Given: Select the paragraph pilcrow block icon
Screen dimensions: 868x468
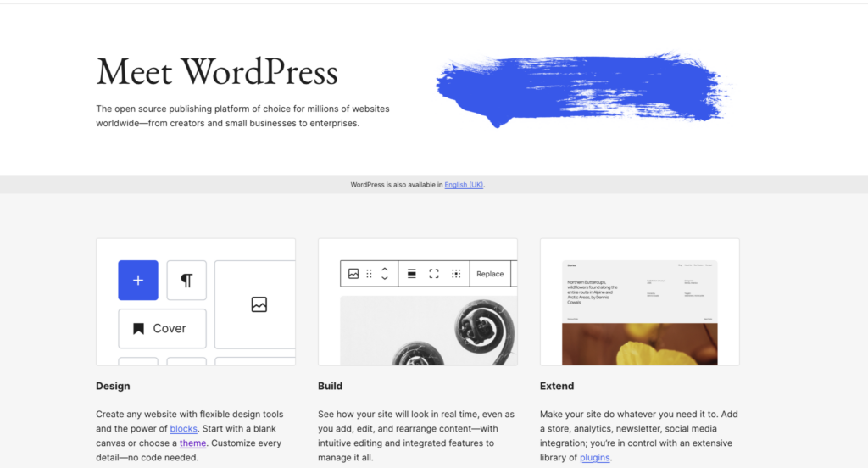Looking at the screenshot, I should pyautogui.click(x=186, y=280).
